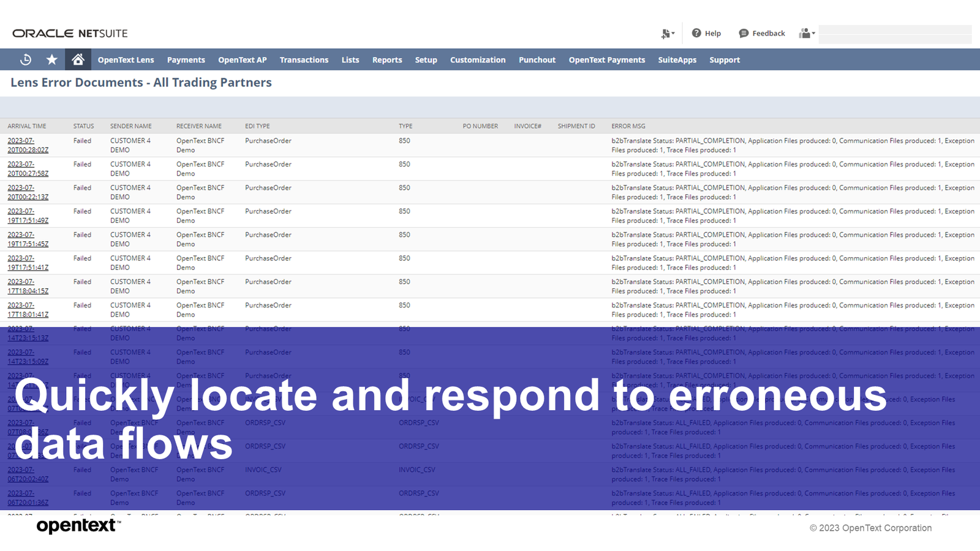
Task: Open document arriving 2023-07-06T20:02:40Z
Action: tap(28, 474)
